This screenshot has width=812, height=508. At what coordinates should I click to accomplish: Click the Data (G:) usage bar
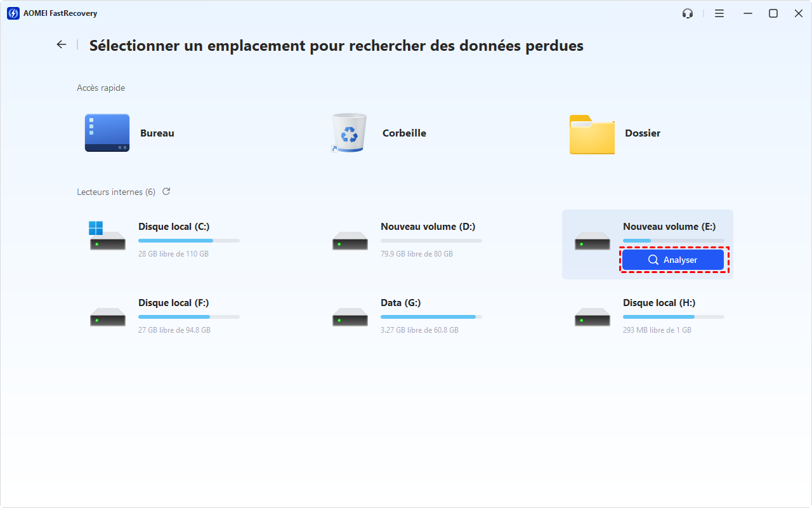point(431,316)
